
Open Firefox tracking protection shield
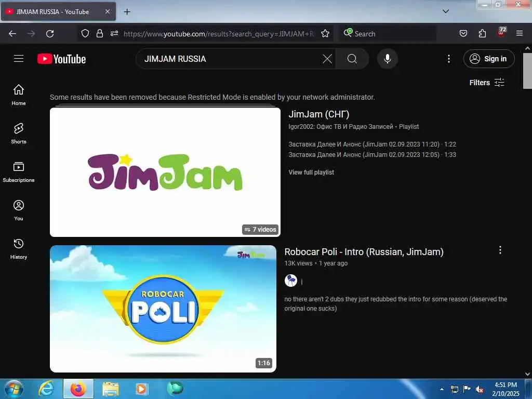pos(85,33)
